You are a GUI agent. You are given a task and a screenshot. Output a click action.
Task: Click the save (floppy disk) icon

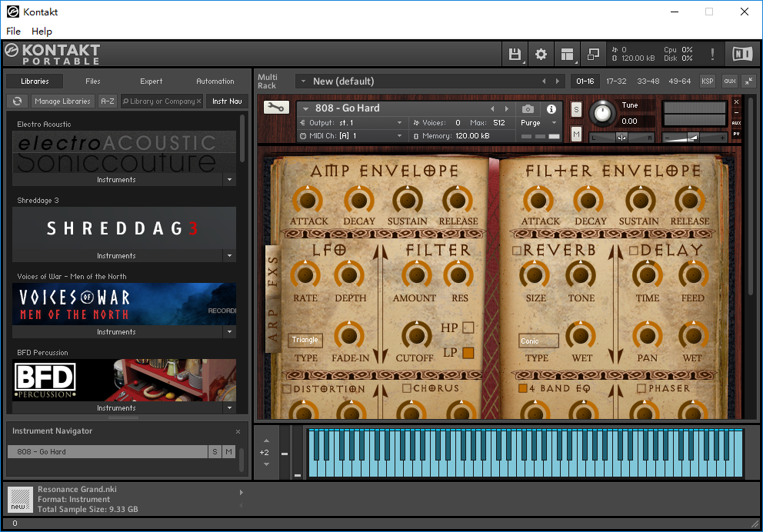pos(515,54)
